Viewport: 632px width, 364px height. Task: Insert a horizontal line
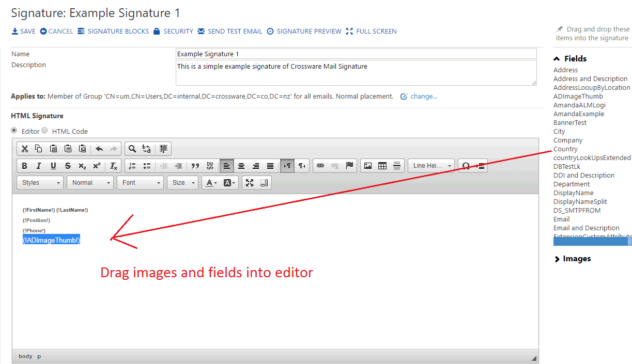pyautogui.click(x=397, y=166)
